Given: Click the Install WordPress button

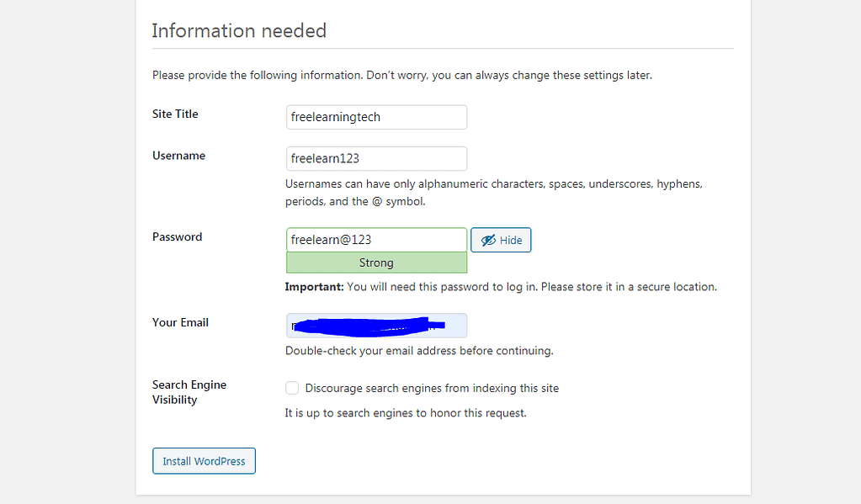Looking at the screenshot, I should pos(204,461).
